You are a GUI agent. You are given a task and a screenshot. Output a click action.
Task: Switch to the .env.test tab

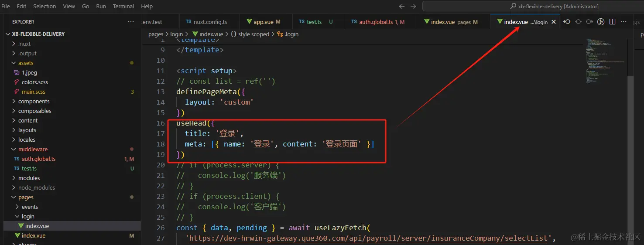160,22
